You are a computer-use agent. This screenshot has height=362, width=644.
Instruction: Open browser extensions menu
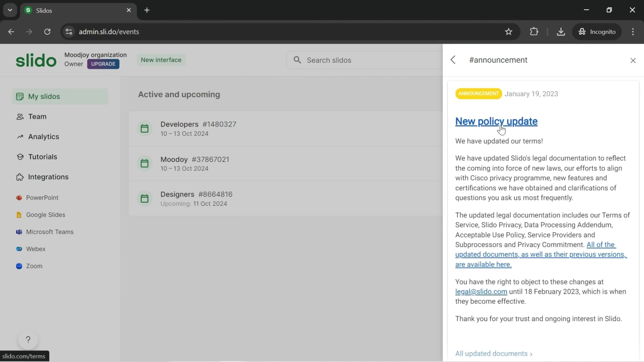click(x=534, y=32)
